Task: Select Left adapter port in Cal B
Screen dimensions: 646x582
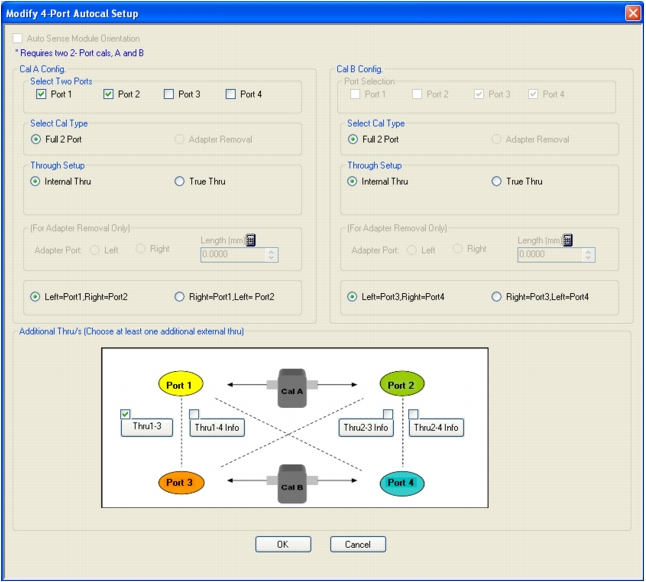Action: point(412,250)
